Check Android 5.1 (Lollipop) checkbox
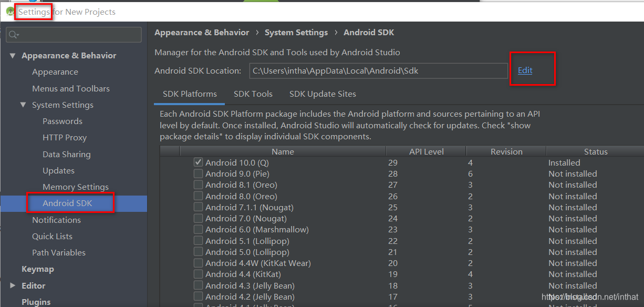This screenshot has width=644, height=307. pos(198,241)
